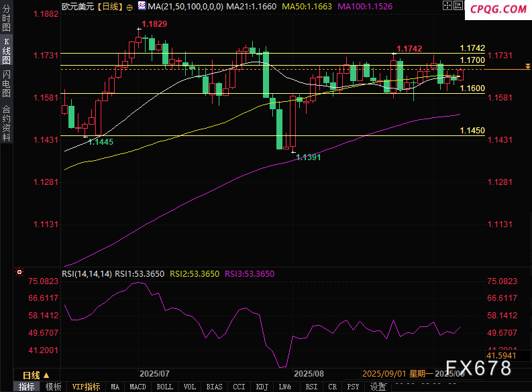Open the VIP指标 tab

86,387
